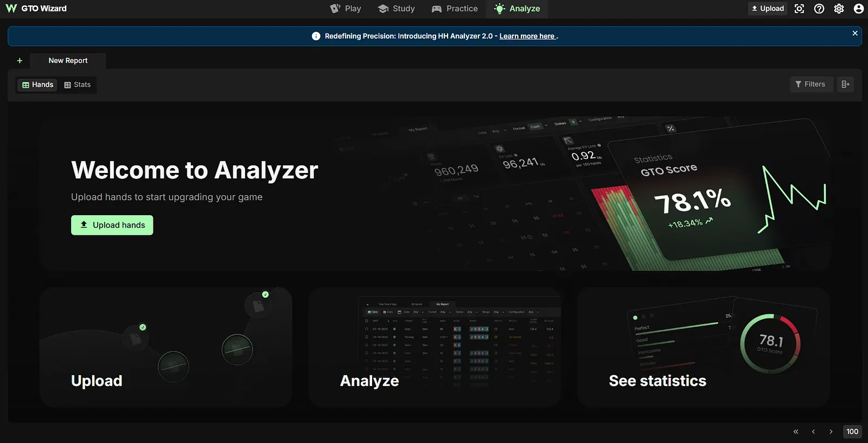Open the Practice menu
This screenshot has height=443, width=868.
click(455, 9)
